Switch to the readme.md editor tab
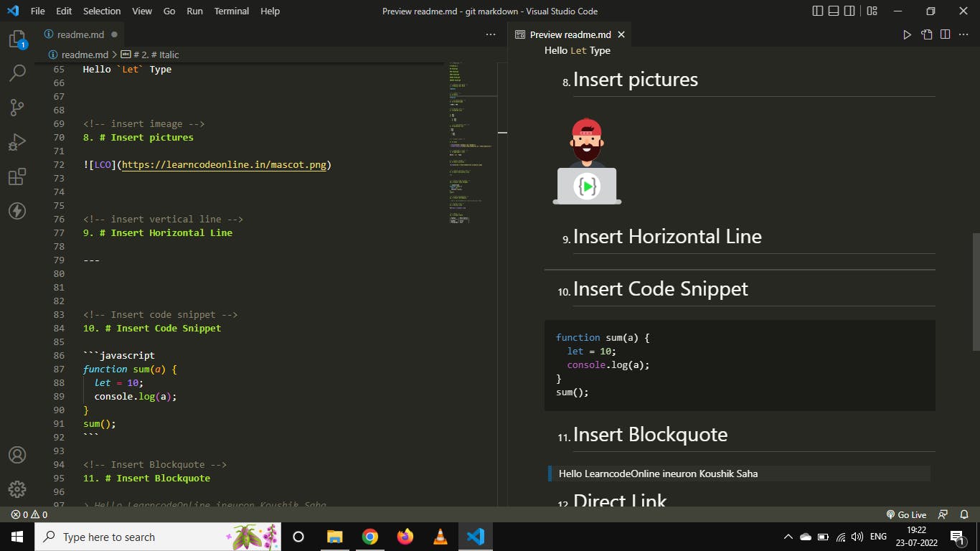980x551 pixels. [80, 34]
